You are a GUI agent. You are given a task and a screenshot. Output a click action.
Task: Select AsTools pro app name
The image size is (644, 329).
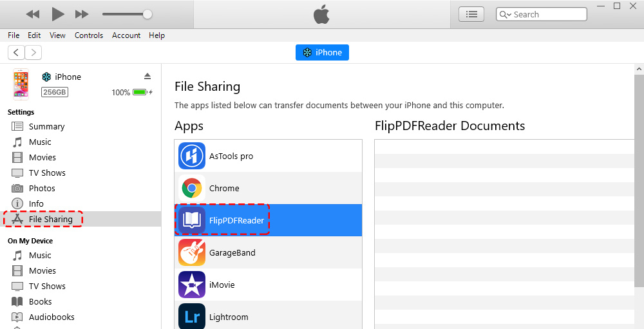point(231,156)
